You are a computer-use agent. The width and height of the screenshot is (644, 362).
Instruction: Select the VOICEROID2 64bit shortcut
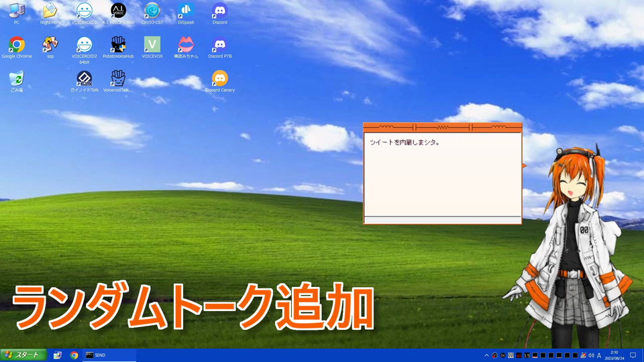click(85, 50)
